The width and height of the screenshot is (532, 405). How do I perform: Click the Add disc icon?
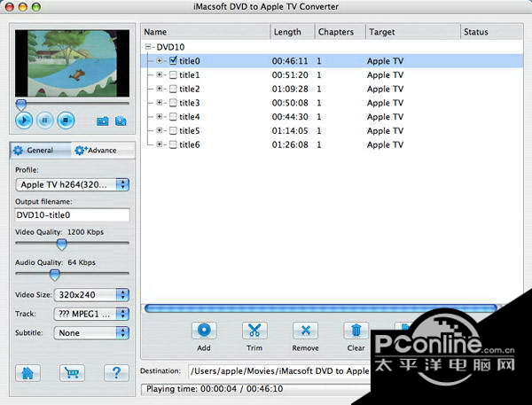tap(204, 331)
